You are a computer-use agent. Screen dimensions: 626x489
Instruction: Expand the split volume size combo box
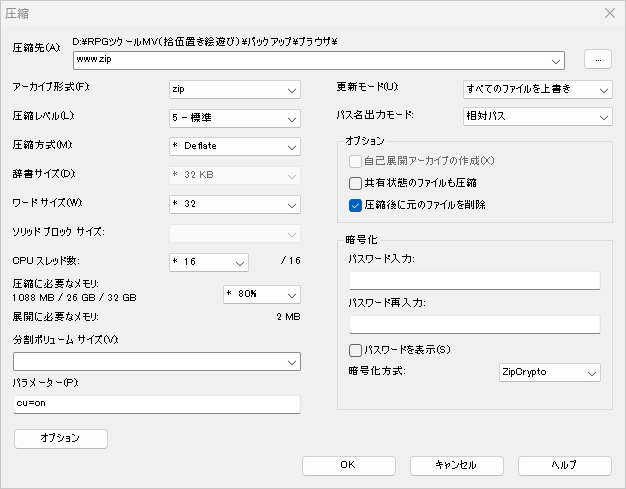tap(158, 361)
